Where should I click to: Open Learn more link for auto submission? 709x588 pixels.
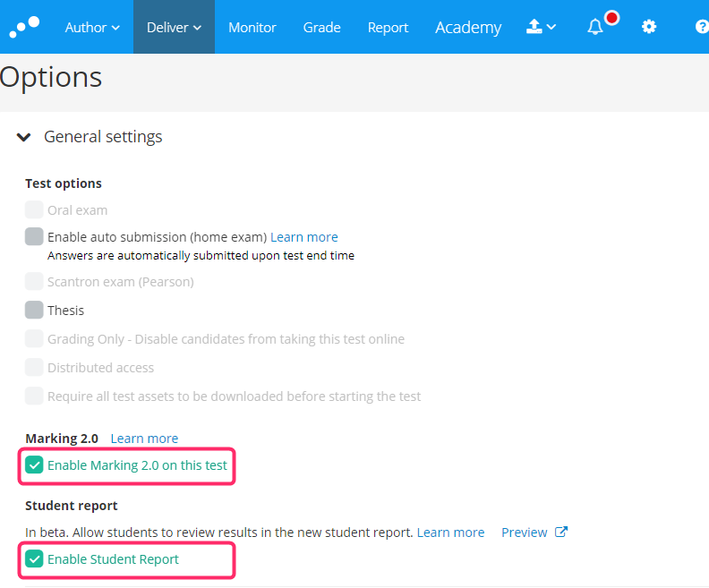click(303, 237)
